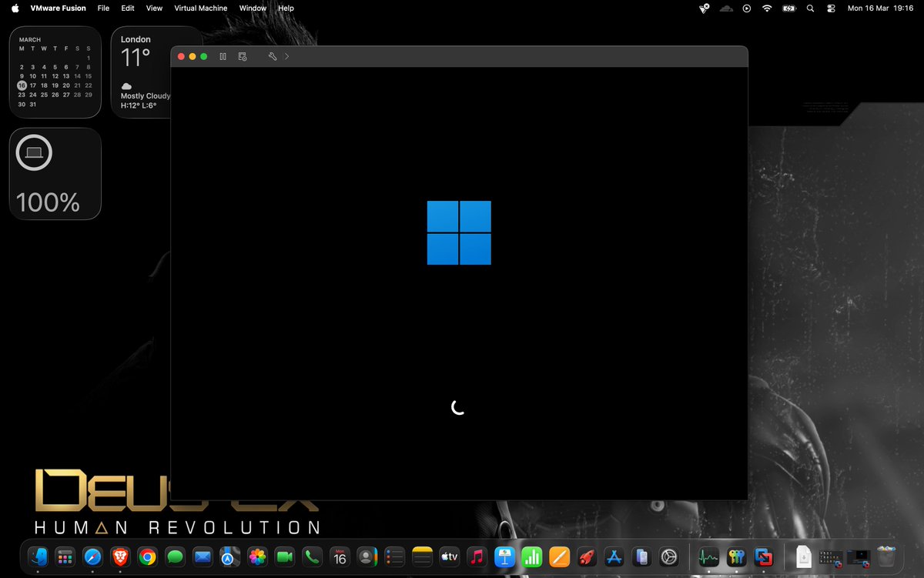Open the Apple menu

[x=15, y=8]
